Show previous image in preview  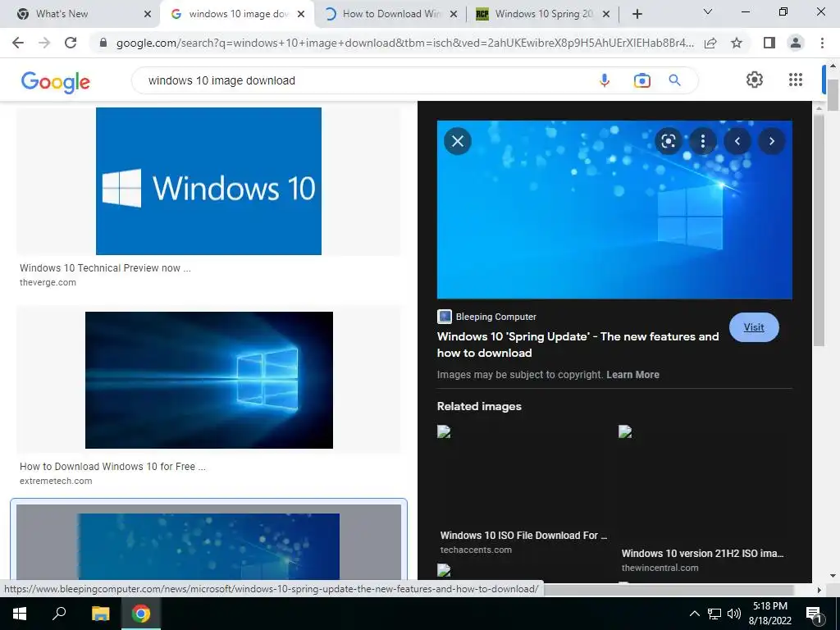coord(737,141)
